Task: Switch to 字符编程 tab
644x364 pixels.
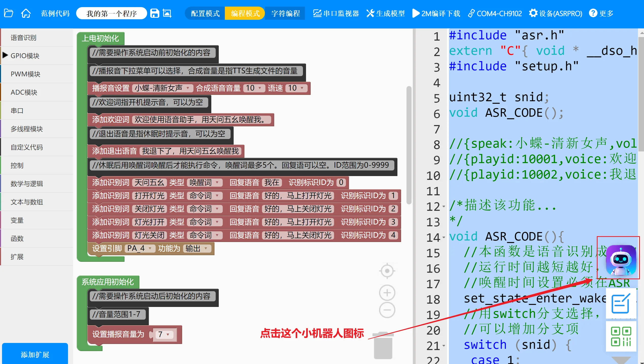Action: [x=285, y=13]
